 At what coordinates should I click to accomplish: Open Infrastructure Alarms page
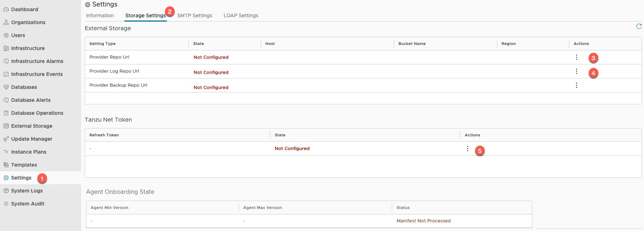pos(37,61)
